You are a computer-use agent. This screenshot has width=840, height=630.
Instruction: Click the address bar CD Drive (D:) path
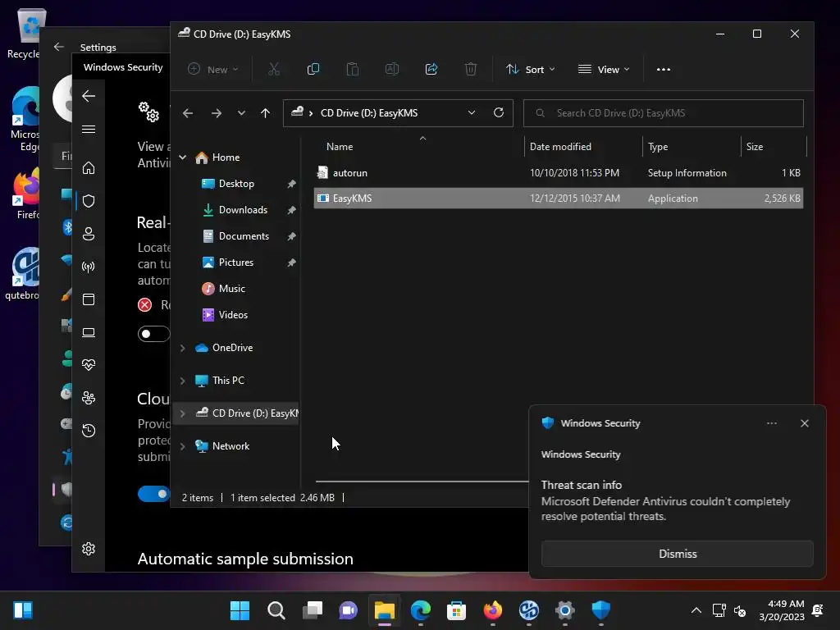[x=369, y=113]
